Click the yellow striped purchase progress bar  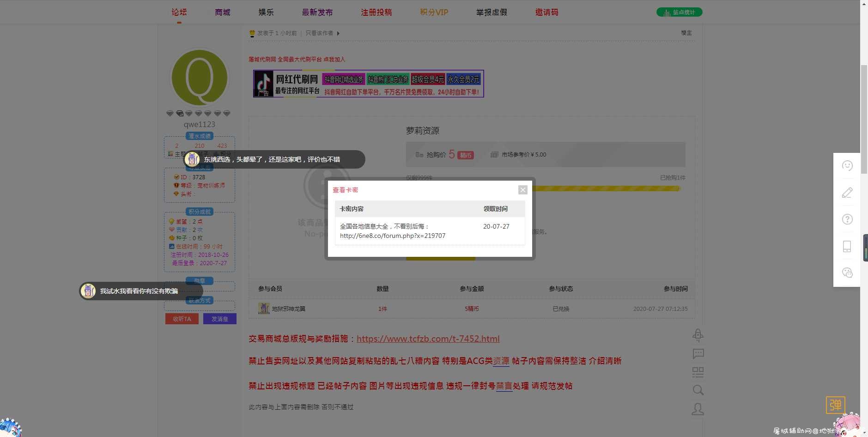click(x=607, y=188)
